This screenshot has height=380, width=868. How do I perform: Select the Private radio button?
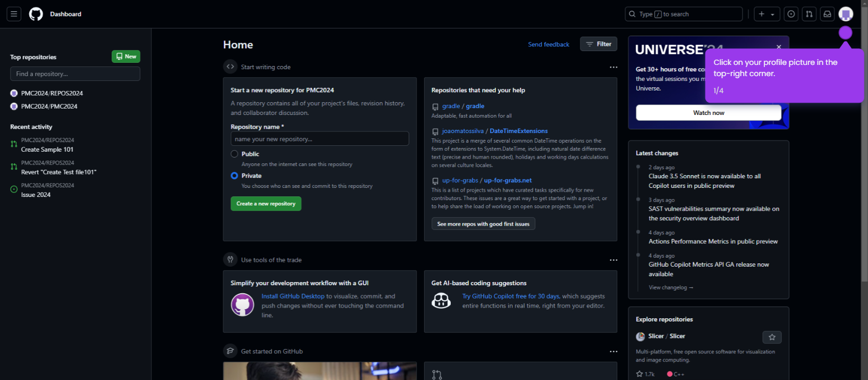pyautogui.click(x=234, y=176)
